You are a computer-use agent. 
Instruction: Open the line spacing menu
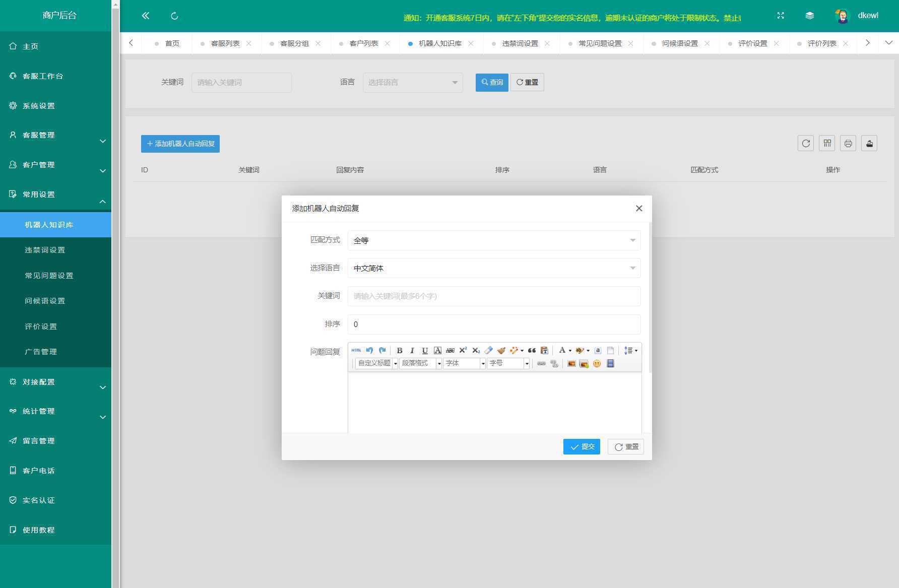point(630,350)
